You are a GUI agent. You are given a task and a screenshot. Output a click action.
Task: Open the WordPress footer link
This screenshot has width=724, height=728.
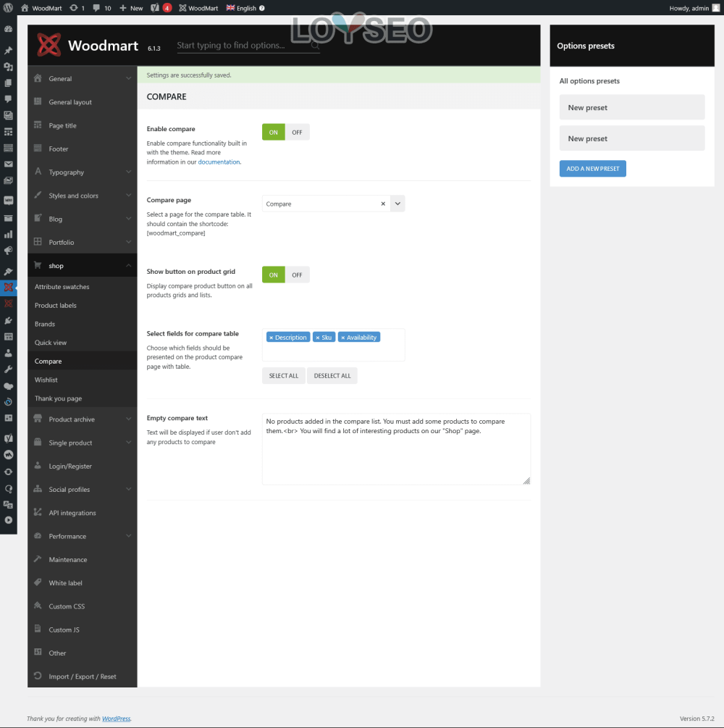coord(116,719)
